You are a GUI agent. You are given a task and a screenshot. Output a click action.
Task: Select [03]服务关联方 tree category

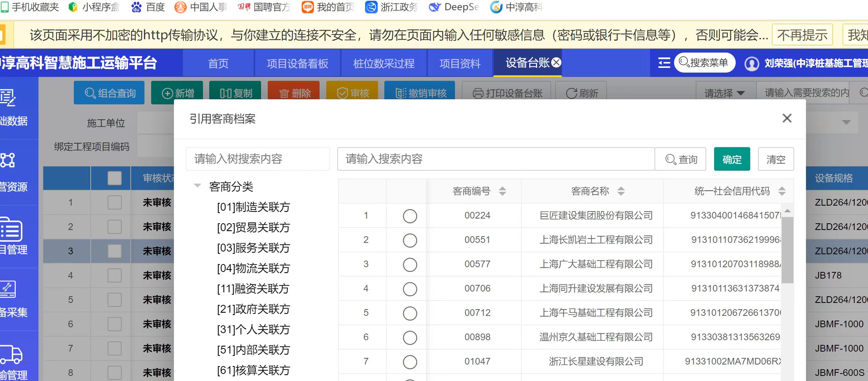[x=253, y=248]
